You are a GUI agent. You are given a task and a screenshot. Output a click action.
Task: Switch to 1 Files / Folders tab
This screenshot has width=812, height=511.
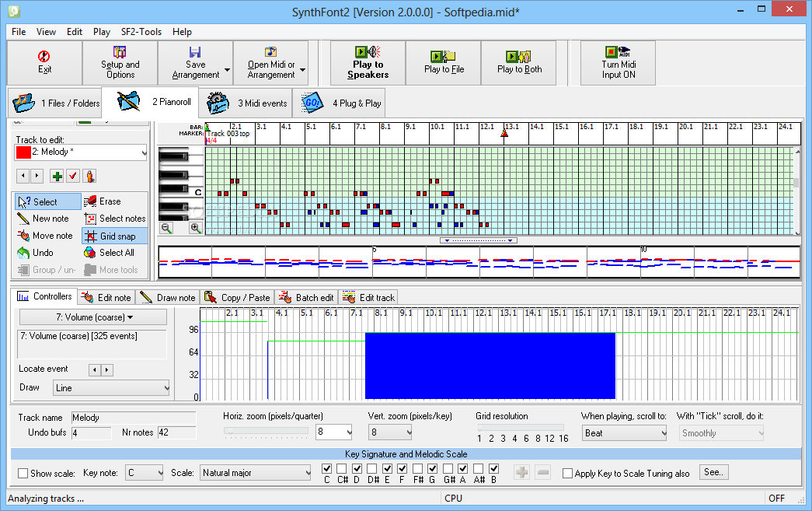[x=55, y=103]
